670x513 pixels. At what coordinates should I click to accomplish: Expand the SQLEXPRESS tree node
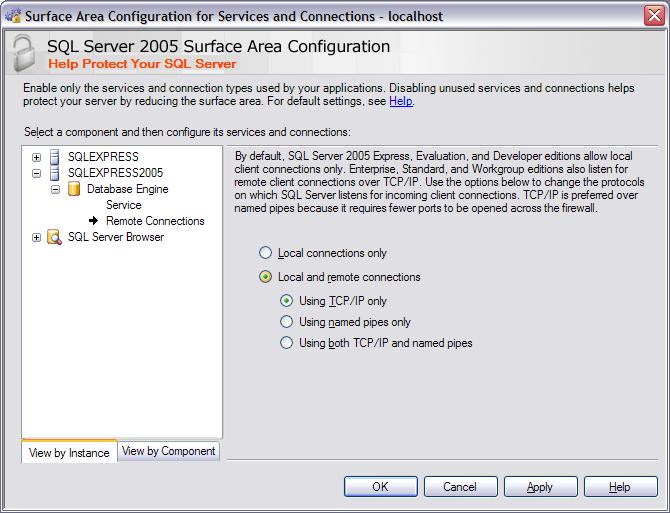click(37, 157)
